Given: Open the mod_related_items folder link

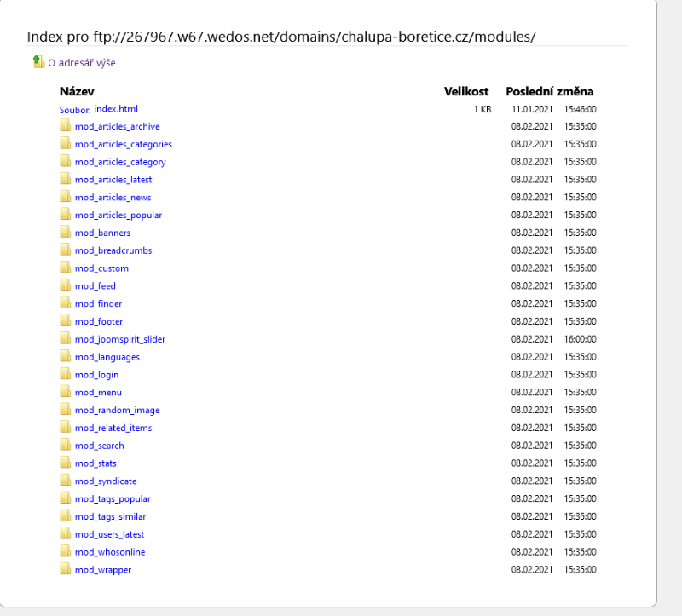Looking at the screenshot, I should tap(113, 429).
